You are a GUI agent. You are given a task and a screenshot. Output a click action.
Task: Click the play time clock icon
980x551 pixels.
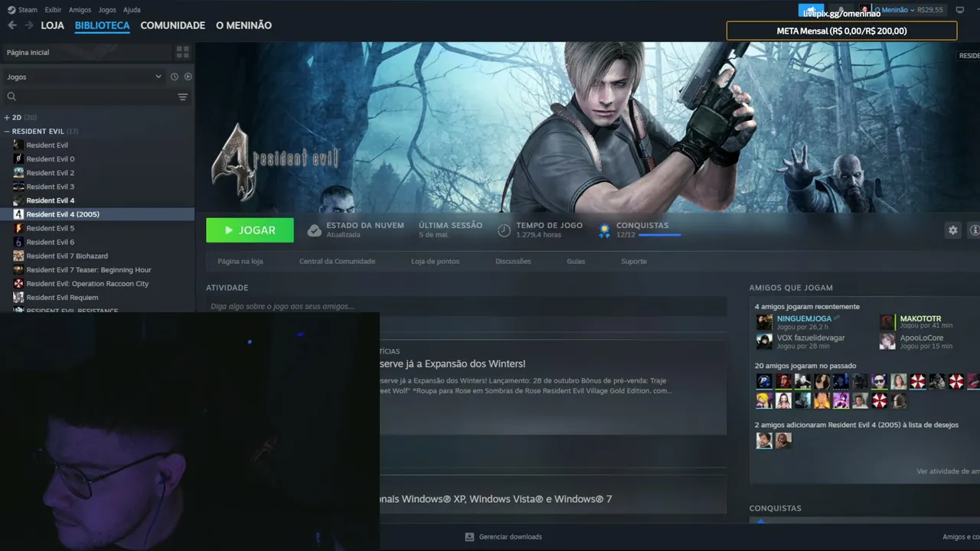point(504,230)
